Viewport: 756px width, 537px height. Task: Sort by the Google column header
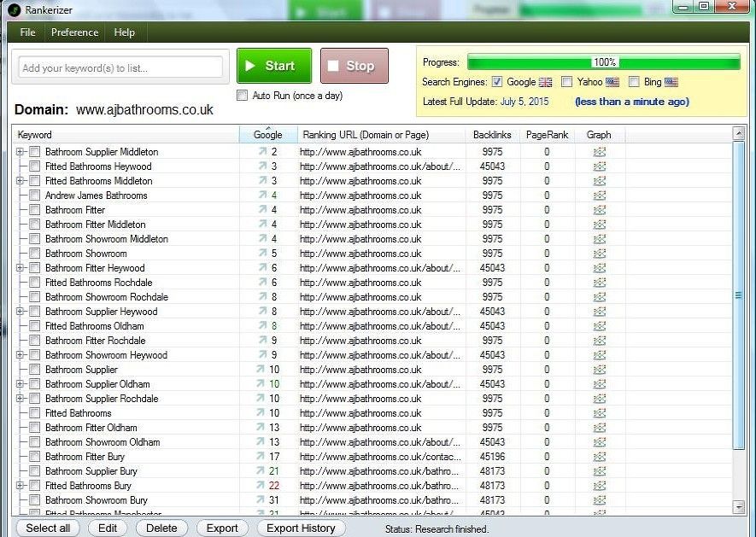(x=268, y=135)
